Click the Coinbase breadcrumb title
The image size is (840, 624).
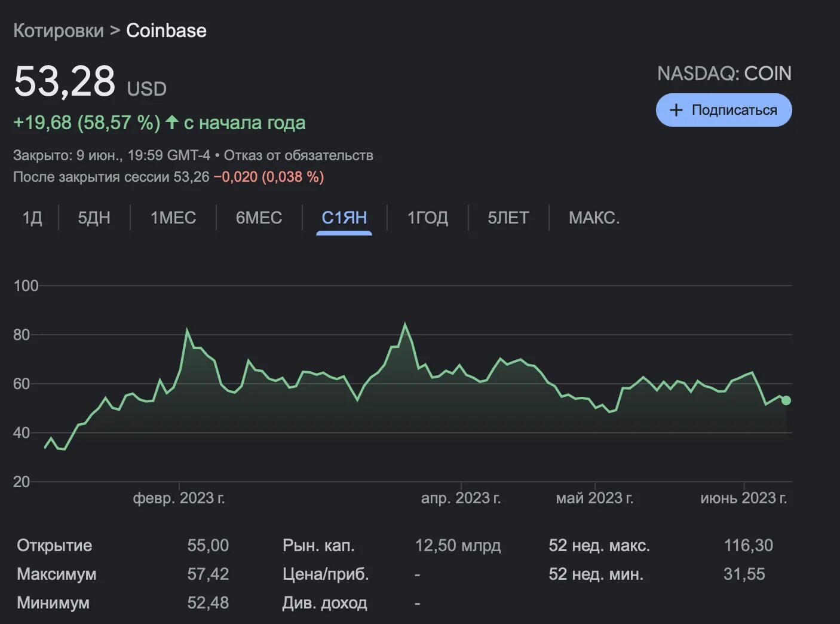point(166,30)
